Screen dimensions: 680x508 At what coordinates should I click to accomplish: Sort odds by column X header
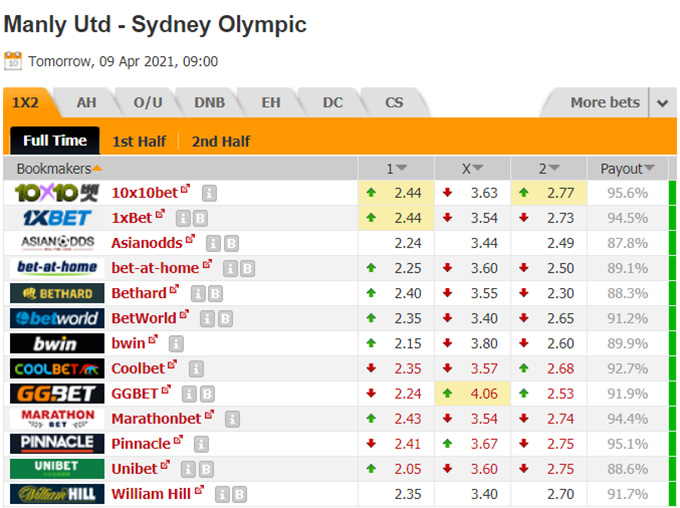[x=472, y=169]
